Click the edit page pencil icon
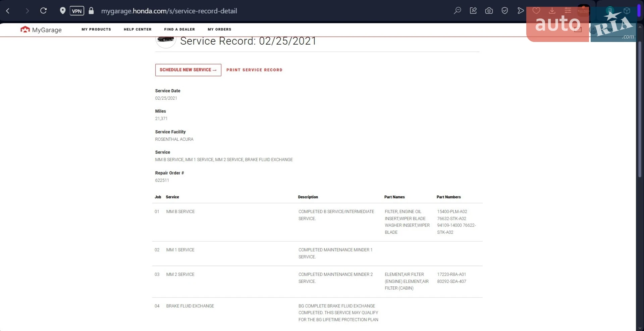This screenshot has width=644, height=331. (473, 11)
